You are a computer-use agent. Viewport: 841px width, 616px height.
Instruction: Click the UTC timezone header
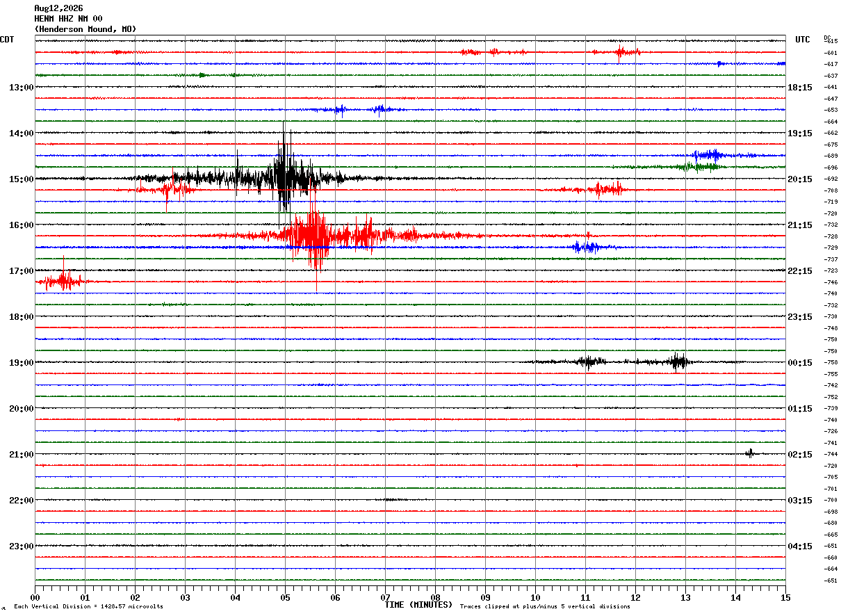click(803, 40)
